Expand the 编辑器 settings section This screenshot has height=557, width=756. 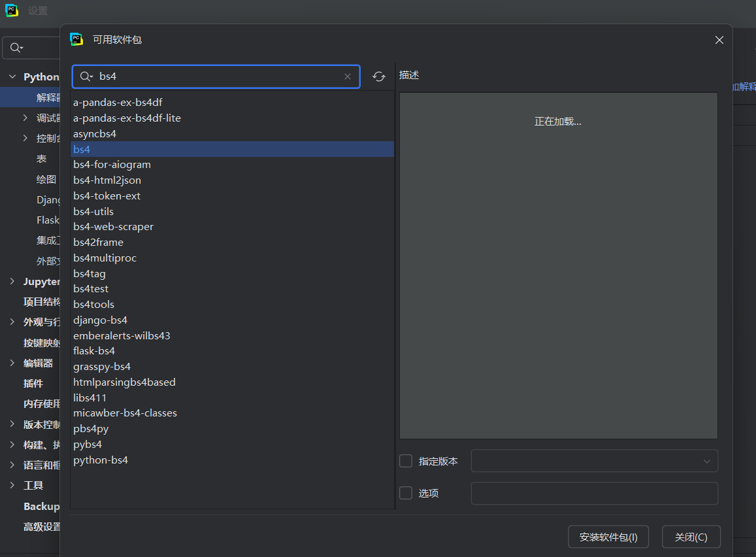pos(12,363)
